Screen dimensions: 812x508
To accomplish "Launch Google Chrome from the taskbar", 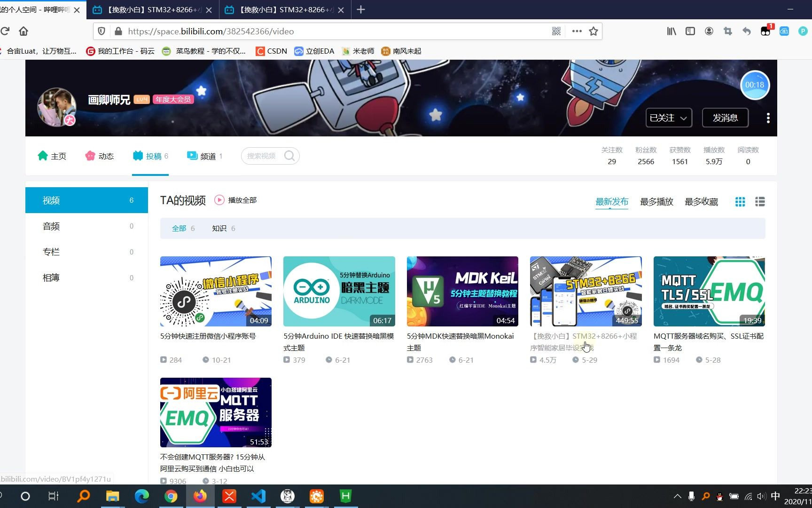I will [171, 496].
